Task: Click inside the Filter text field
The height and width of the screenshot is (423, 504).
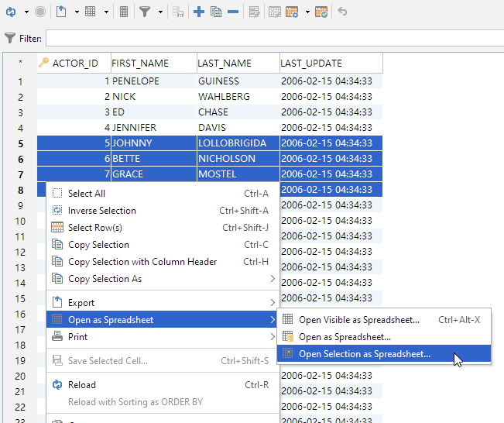Action: (271, 38)
